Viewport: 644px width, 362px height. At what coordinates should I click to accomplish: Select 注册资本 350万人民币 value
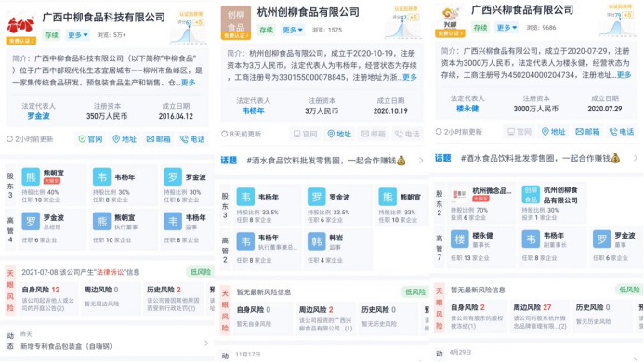click(x=107, y=116)
